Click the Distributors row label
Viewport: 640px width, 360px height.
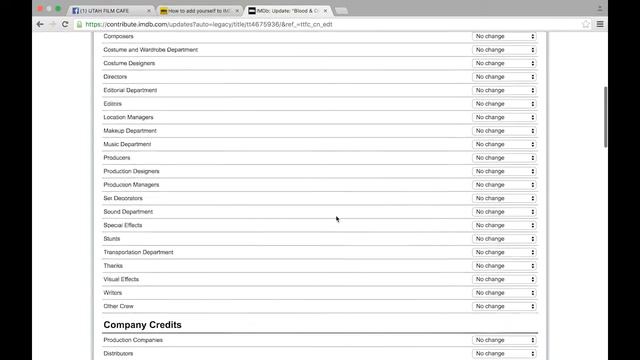pyautogui.click(x=118, y=353)
